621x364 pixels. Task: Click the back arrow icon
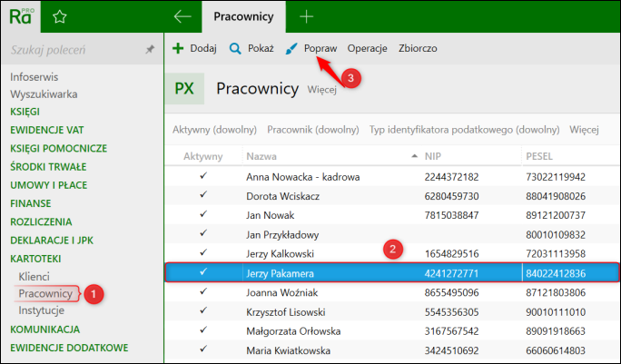(x=182, y=16)
